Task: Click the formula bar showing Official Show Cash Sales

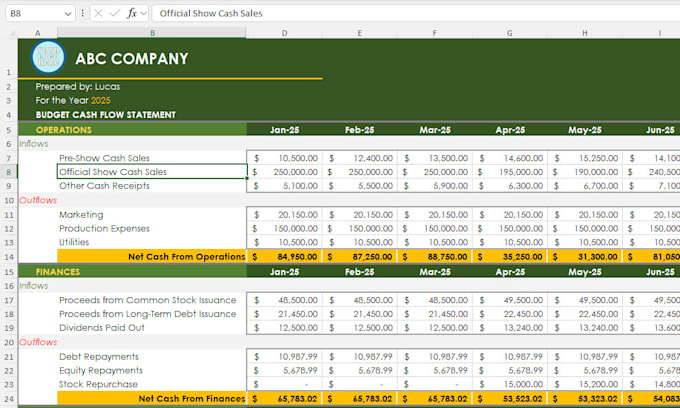Action: tap(416, 13)
